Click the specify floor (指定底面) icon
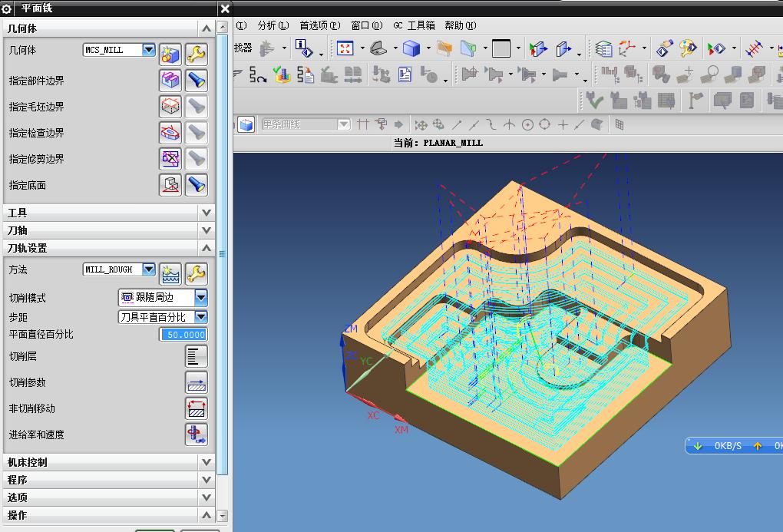 coord(170,185)
